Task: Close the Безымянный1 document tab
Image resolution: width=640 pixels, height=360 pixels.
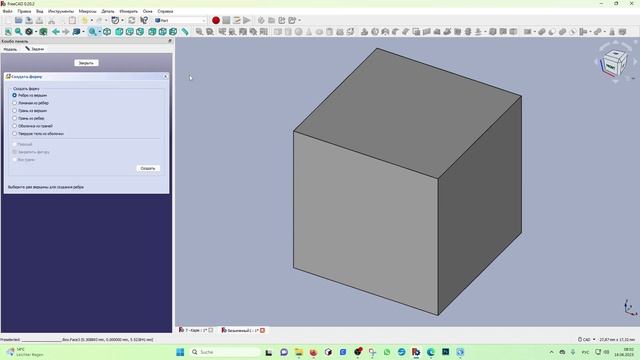Action: (262, 330)
